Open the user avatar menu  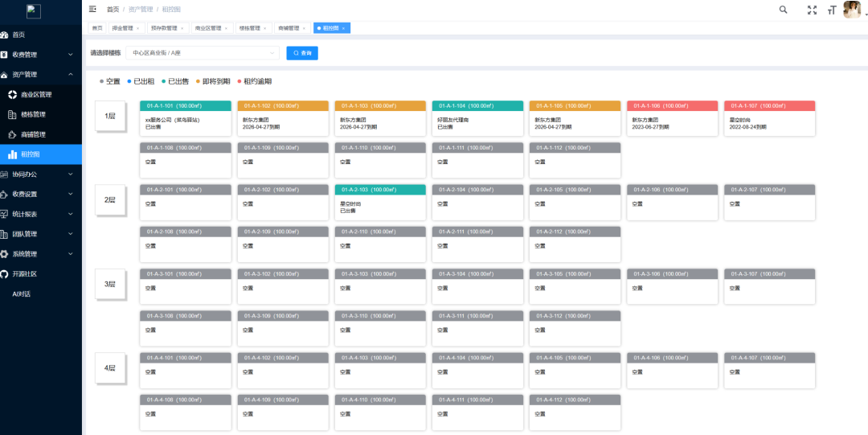click(851, 10)
